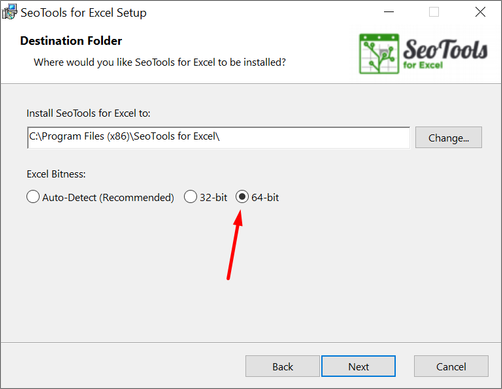Click the Change... button

coord(448,137)
